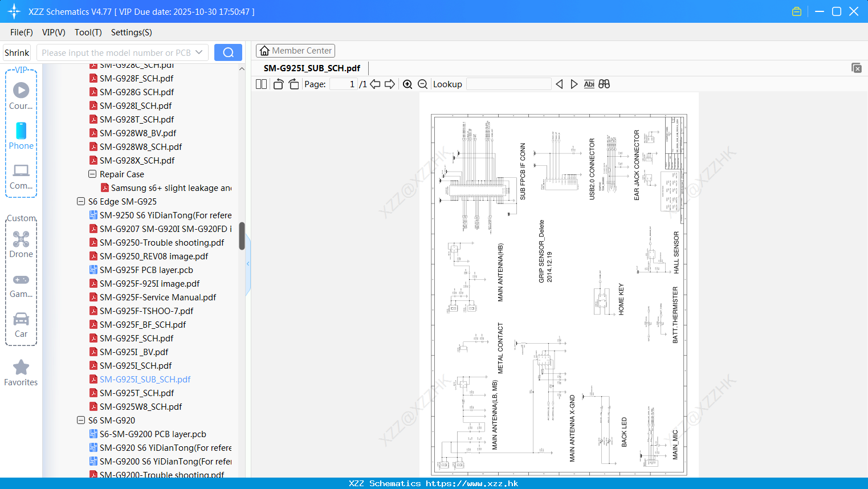Click the blue search magnifier button
Image resolution: width=868 pixels, height=489 pixels.
point(228,52)
